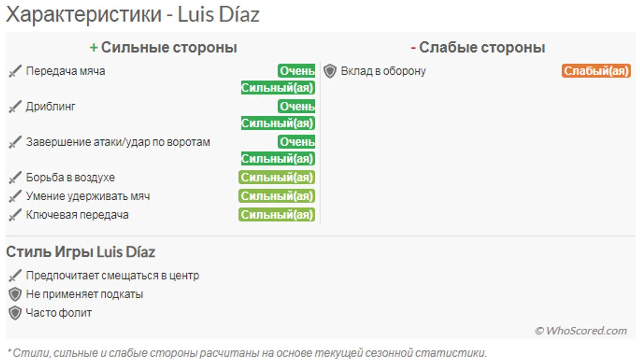Click the shield icon beside Вклад в оборону
Screen dimensions: 640x364
(330, 71)
